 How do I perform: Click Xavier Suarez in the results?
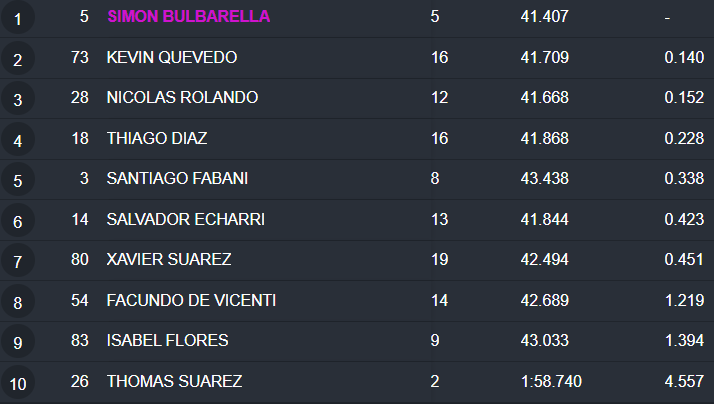point(169,260)
